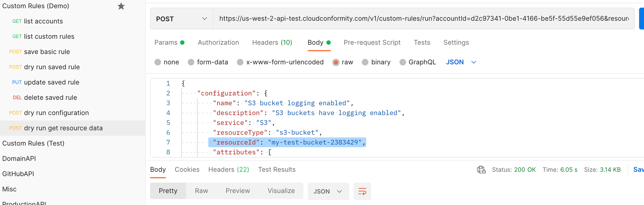The image size is (644, 205).
Task: Switch to the Headers (10) request tab
Action: 272,43
